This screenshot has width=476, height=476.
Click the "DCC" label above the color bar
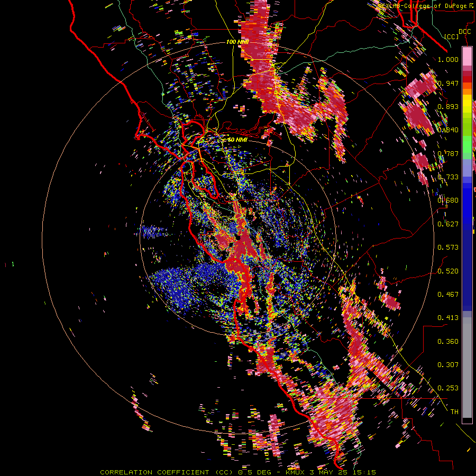coord(464,32)
